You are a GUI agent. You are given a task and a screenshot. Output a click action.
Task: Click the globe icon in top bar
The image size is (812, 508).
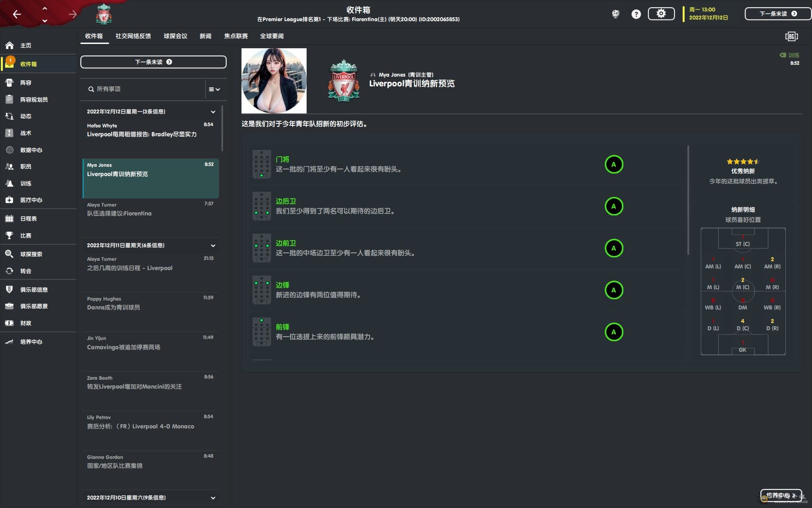(x=616, y=14)
